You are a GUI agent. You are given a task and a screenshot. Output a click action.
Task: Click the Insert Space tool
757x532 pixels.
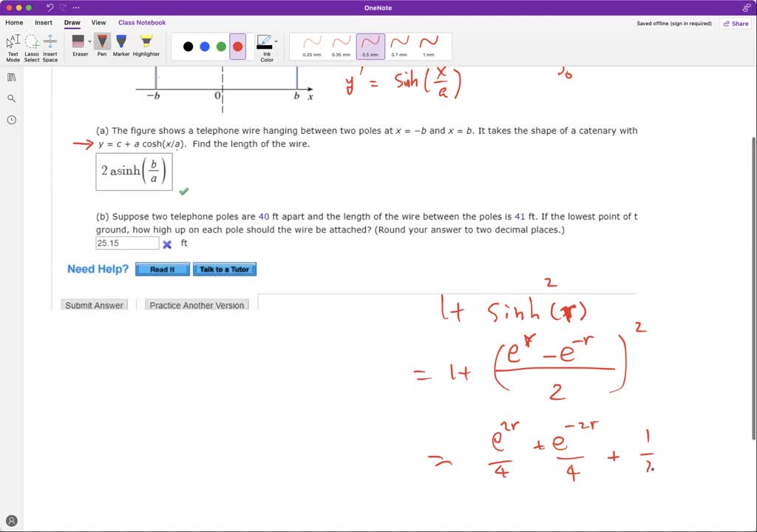click(50, 46)
